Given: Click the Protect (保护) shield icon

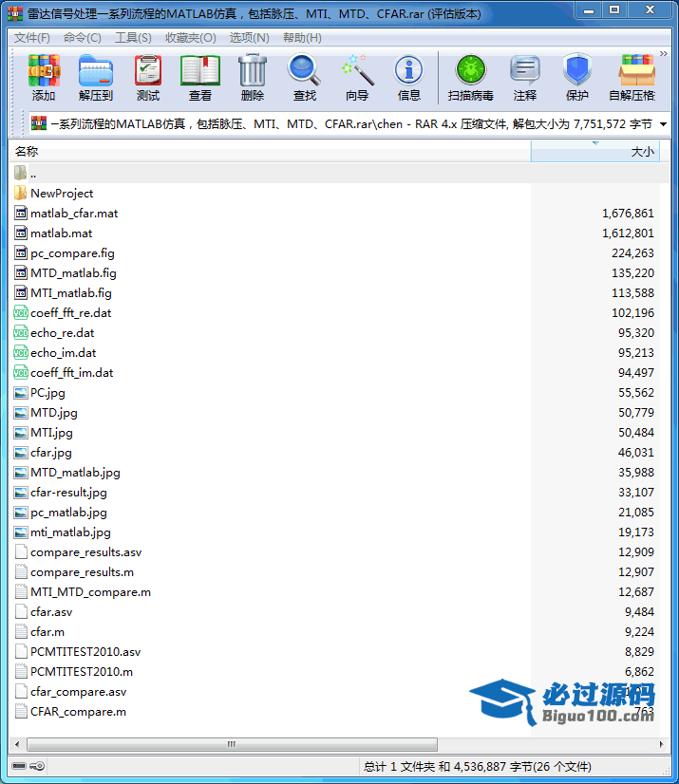Looking at the screenshot, I should tap(577, 71).
